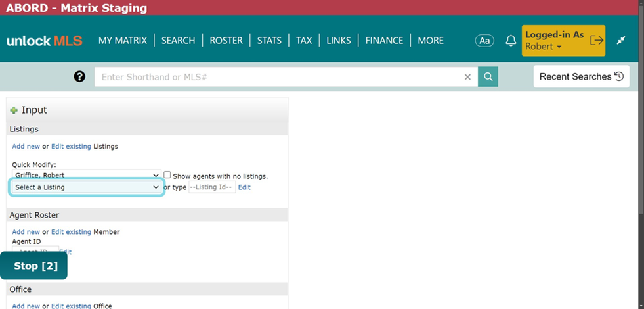
Task: Click the Quick Modify label
Action: point(34,165)
